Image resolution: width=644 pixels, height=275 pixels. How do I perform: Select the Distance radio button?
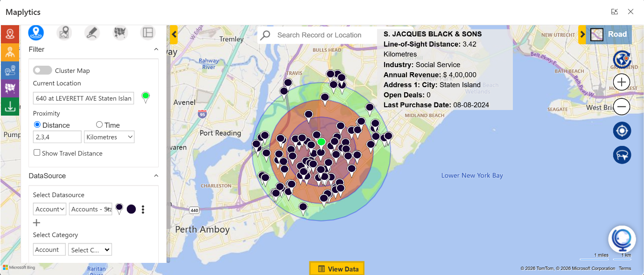(37, 125)
